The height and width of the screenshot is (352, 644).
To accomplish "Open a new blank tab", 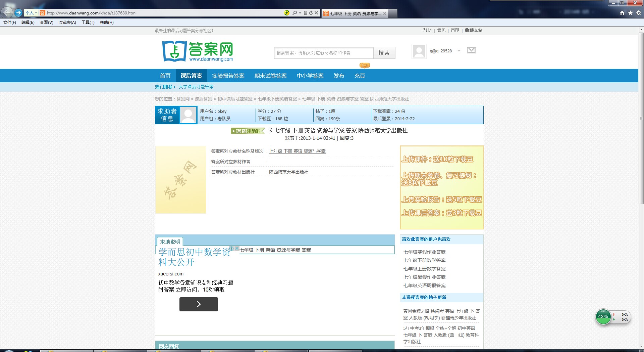I will coord(393,13).
